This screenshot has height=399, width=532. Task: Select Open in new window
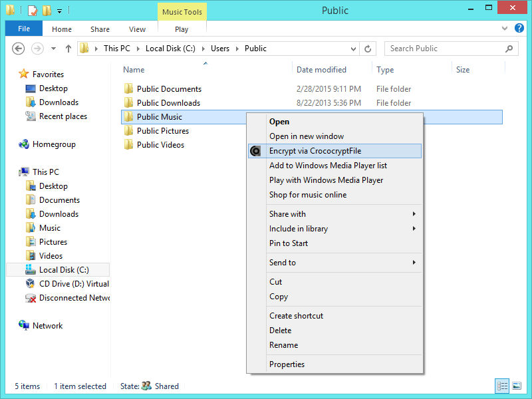(335, 136)
